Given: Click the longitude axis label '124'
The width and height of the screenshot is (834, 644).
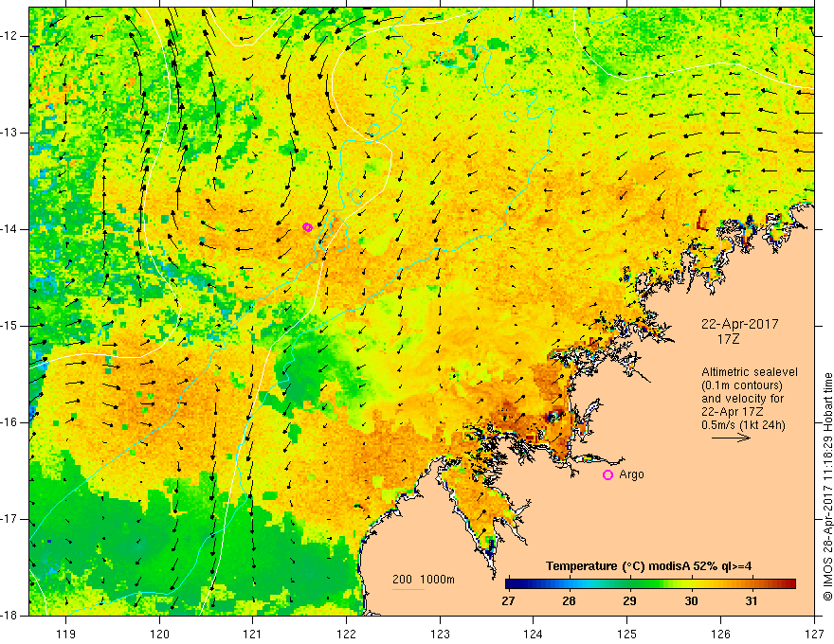Looking at the screenshot, I should (534, 634).
